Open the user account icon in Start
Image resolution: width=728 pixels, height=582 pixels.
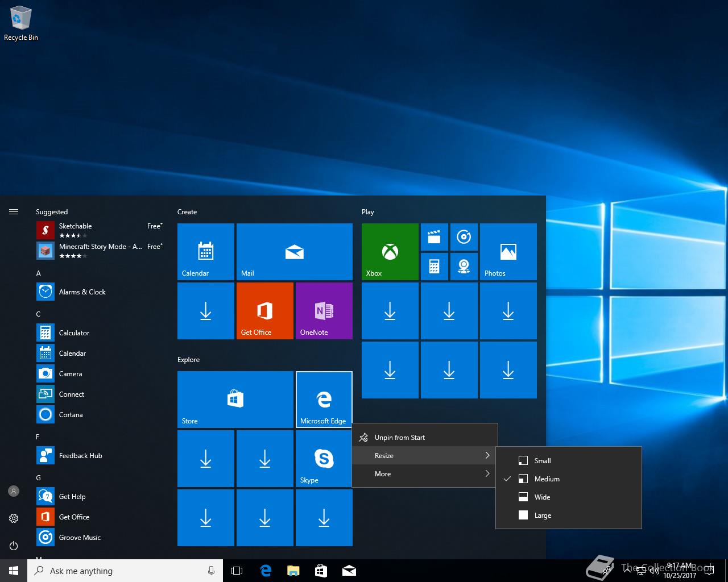coord(14,491)
